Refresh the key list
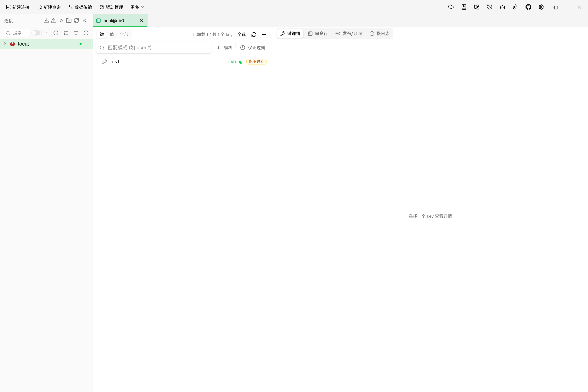This screenshot has height=392, width=588. click(254, 35)
